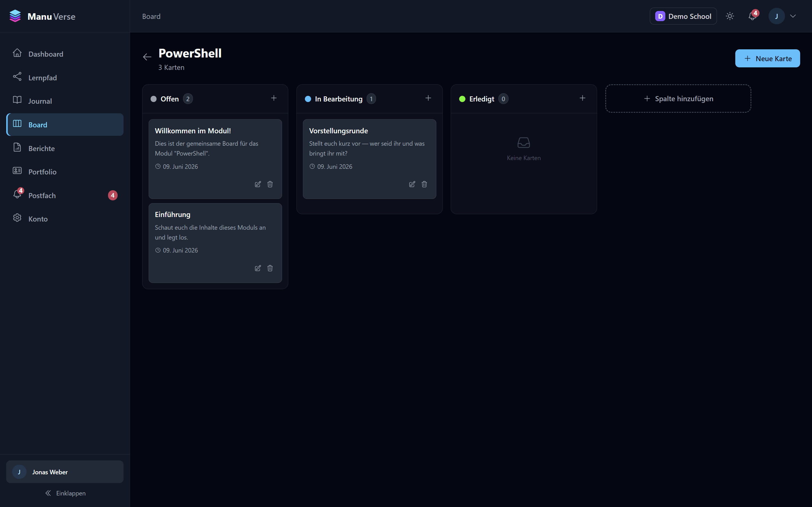Add a card to In Bearbeitung column
This screenshot has height=507, width=812.
tap(428, 98)
